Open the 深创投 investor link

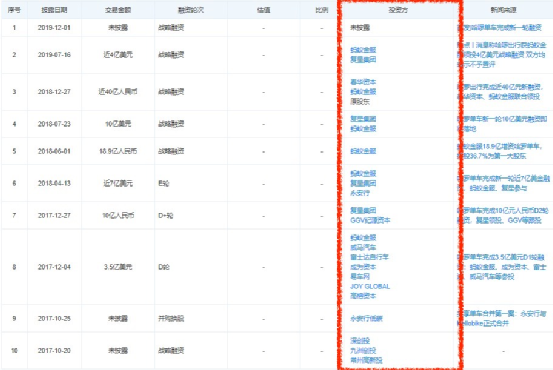click(x=360, y=341)
